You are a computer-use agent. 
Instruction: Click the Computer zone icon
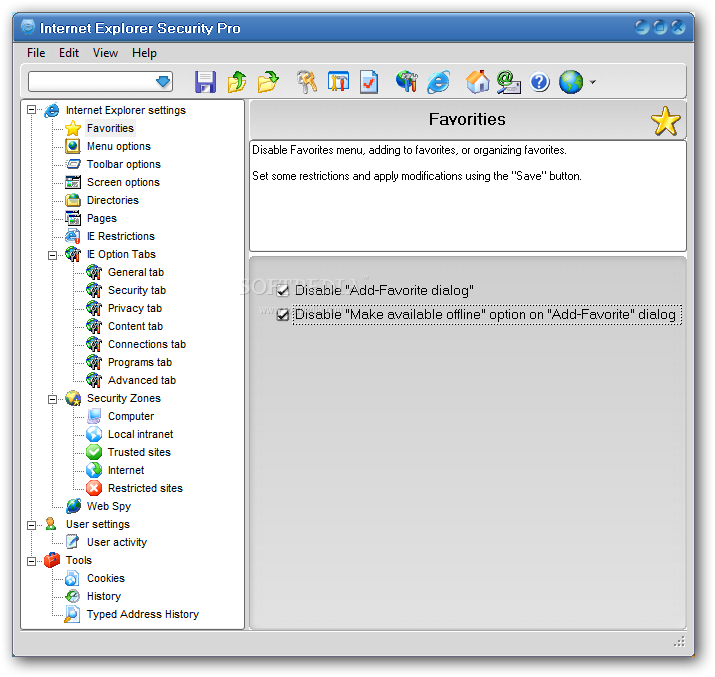coord(94,416)
